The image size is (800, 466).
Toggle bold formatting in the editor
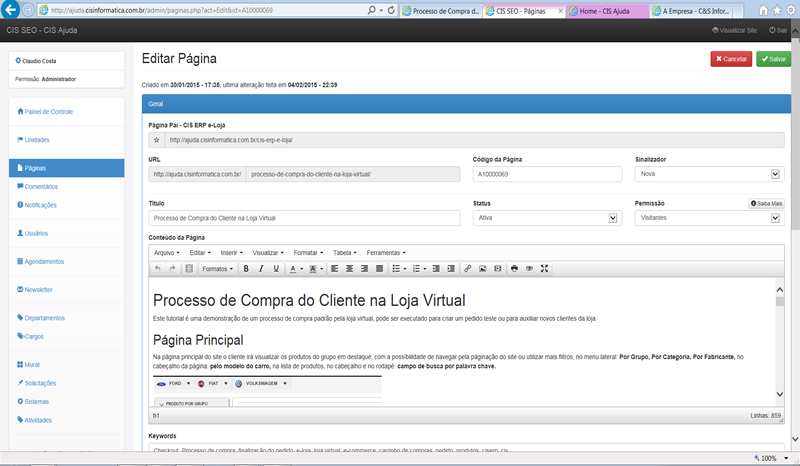coord(246,268)
